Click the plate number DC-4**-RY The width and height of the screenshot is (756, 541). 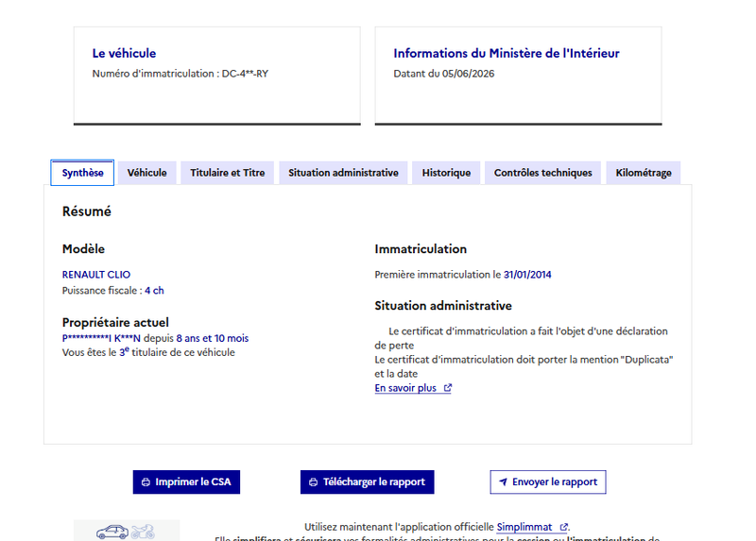pyautogui.click(x=245, y=74)
